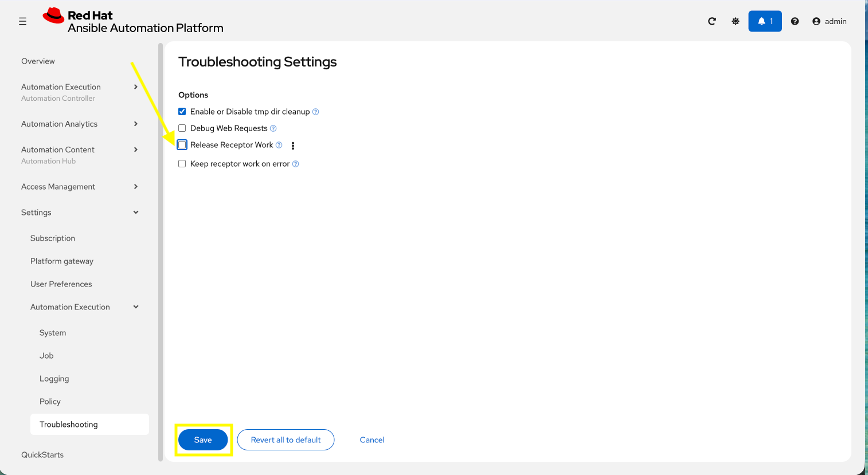Open the notifications bell showing 1 alert
The image size is (868, 475).
[765, 21]
